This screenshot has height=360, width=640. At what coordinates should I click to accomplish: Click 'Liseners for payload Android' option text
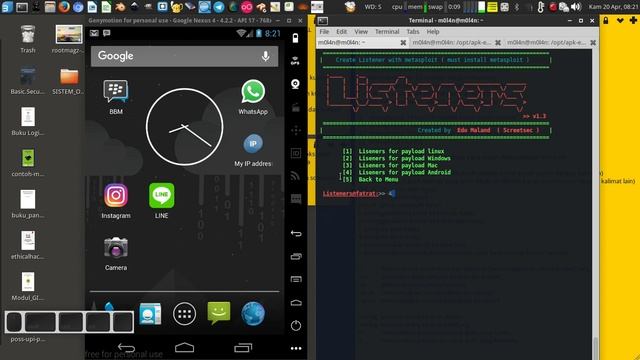[x=404, y=172]
